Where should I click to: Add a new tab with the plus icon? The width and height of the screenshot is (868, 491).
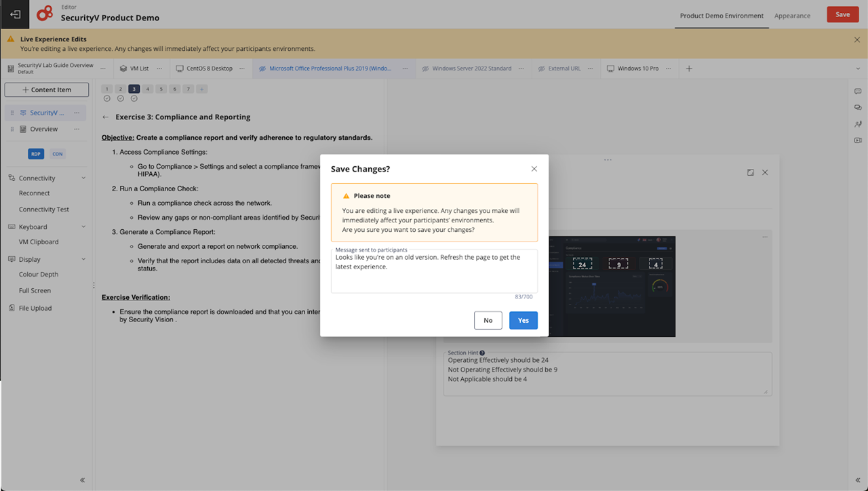(689, 68)
